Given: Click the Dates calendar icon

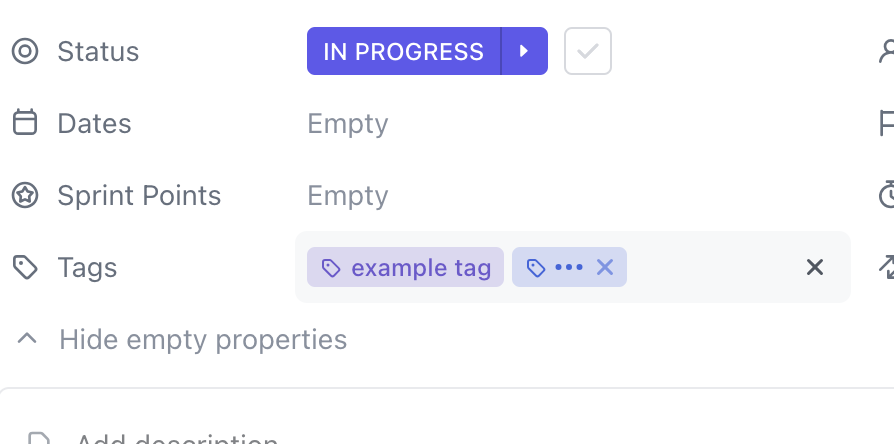Looking at the screenshot, I should pos(25,123).
